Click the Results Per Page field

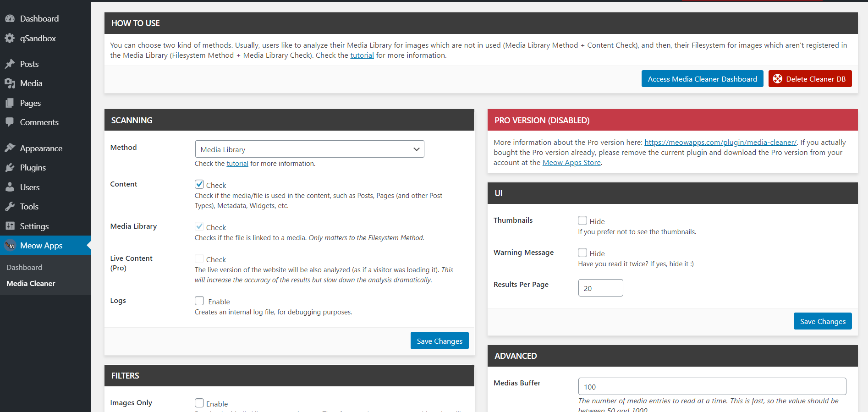[x=600, y=288]
